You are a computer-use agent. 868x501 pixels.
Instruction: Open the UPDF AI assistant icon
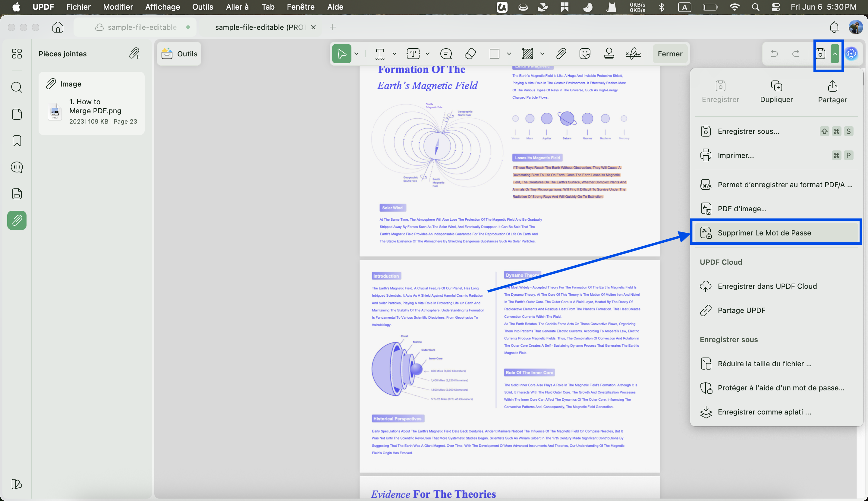click(x=851, y=54)
